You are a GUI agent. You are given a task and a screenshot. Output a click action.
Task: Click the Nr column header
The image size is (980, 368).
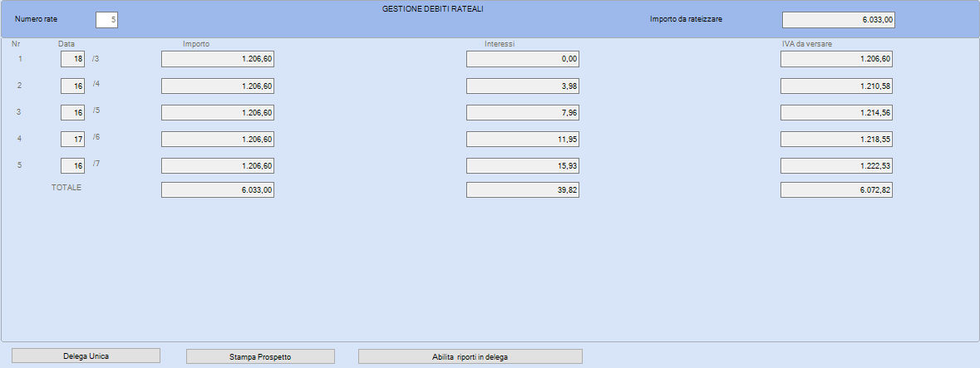[16, 44]
